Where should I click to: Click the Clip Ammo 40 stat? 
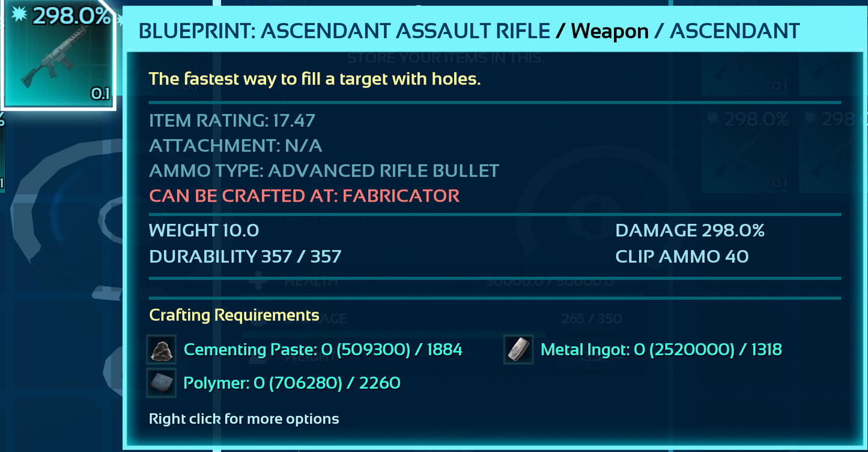coord(682,257)
